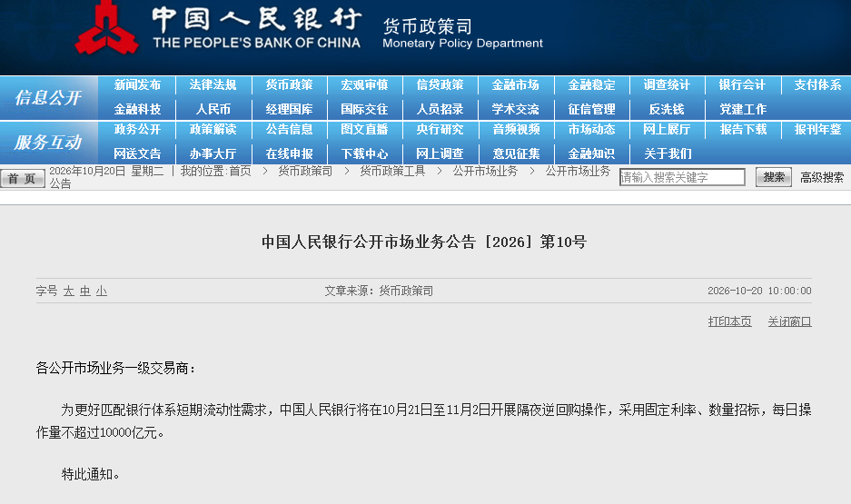Image resolution: width=851 pixels, height=504 pixels.
Task: Open 音频视频 under 服务互动
Action: [x=516, y=129]
